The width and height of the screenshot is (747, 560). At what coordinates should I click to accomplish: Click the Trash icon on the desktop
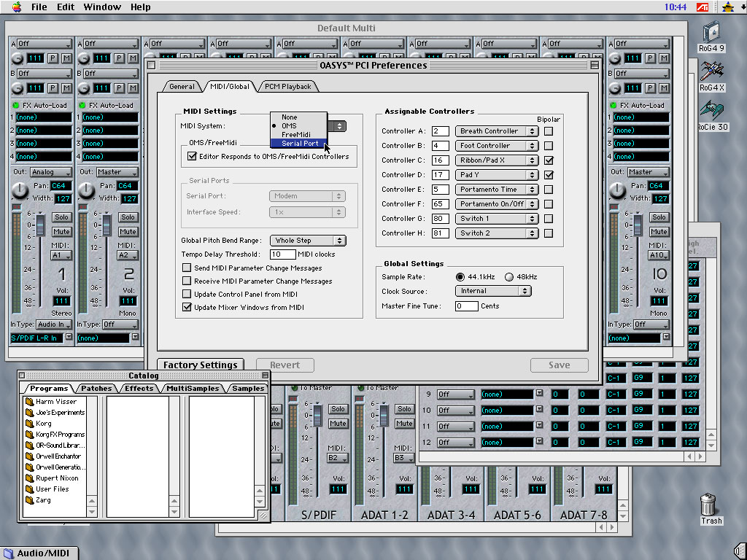tap(708, 505)
